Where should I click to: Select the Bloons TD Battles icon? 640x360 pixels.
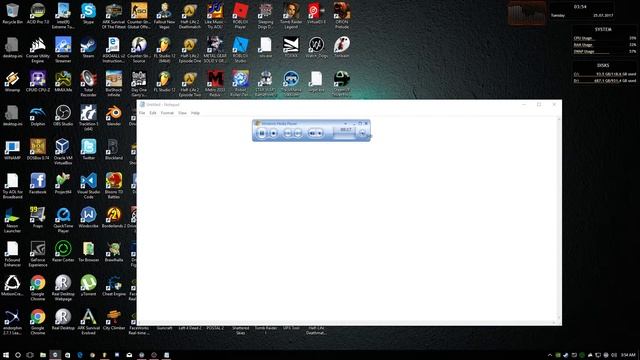(x=113, y=186)
